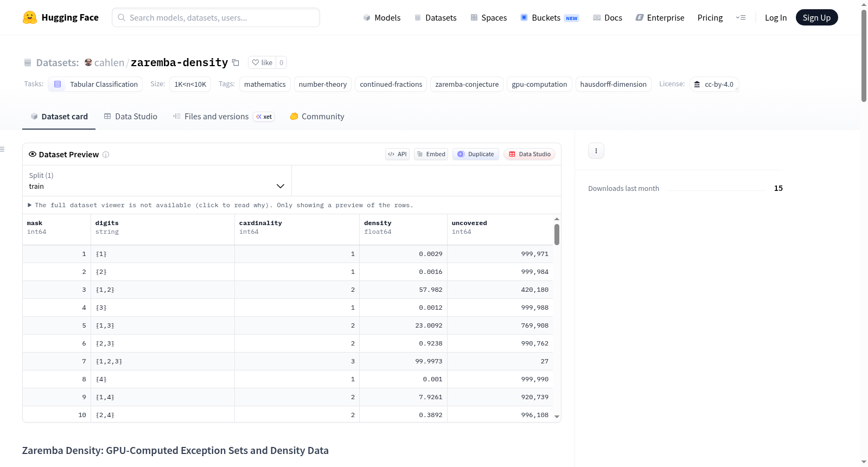This screenshot has width=868, height=467.
Task: Click the uncovered value 769,908
Action: (535, 325)
